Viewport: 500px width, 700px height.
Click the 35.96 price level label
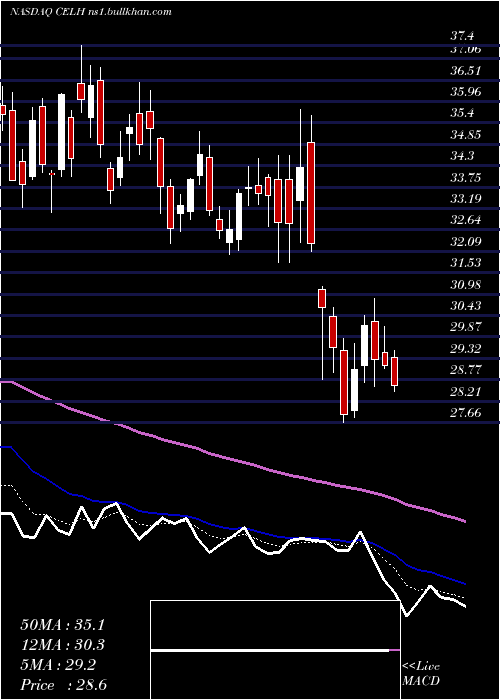466,92
